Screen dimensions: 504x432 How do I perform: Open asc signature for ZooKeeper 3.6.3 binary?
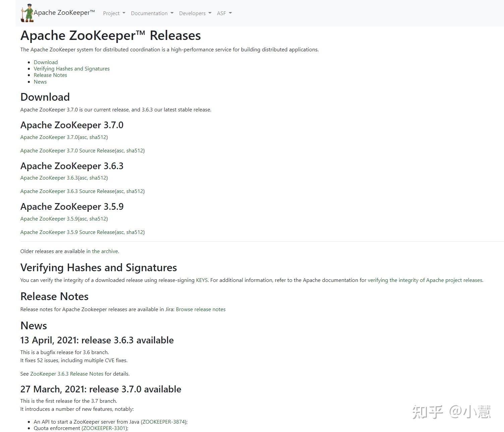coord(83,178)
